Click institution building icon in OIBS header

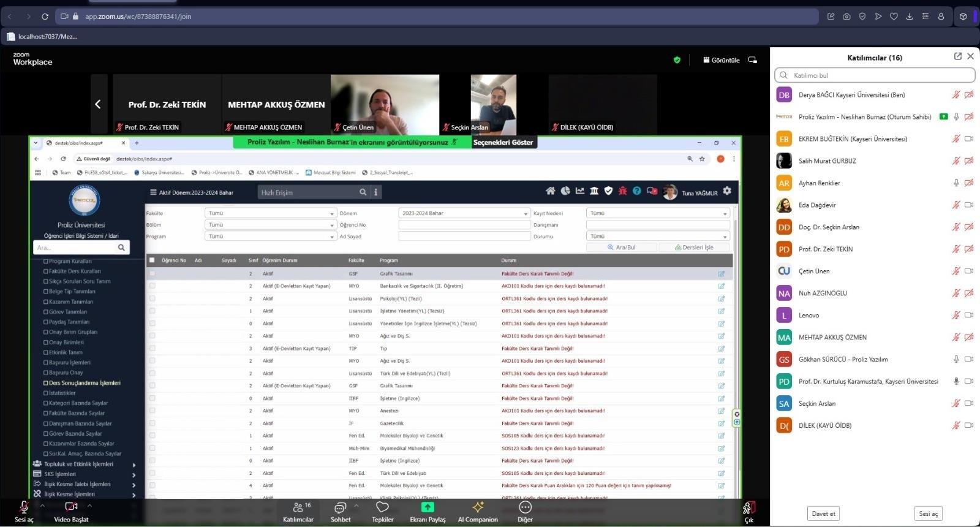tap(594, 191)
